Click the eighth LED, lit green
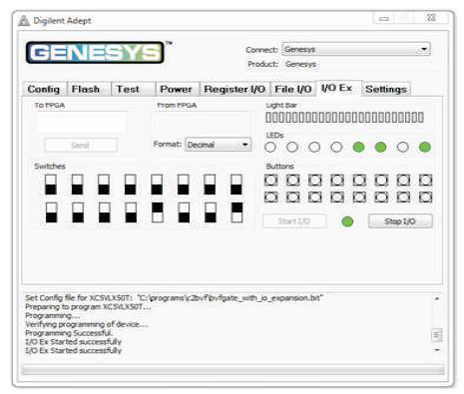Image resolution: width=464 pixels, height=394 pixels. coord(425,147)
